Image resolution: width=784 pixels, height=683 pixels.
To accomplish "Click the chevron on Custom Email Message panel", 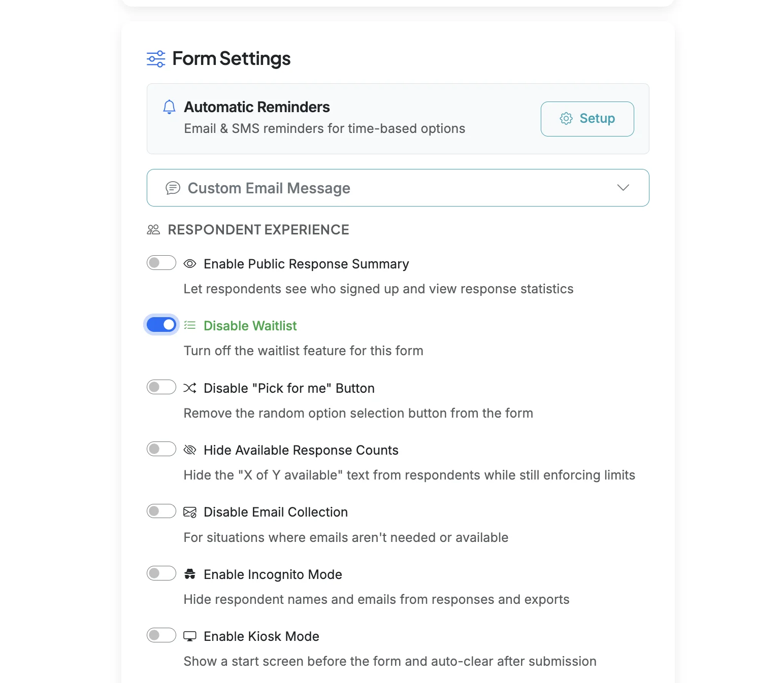I will click(623, 188).
